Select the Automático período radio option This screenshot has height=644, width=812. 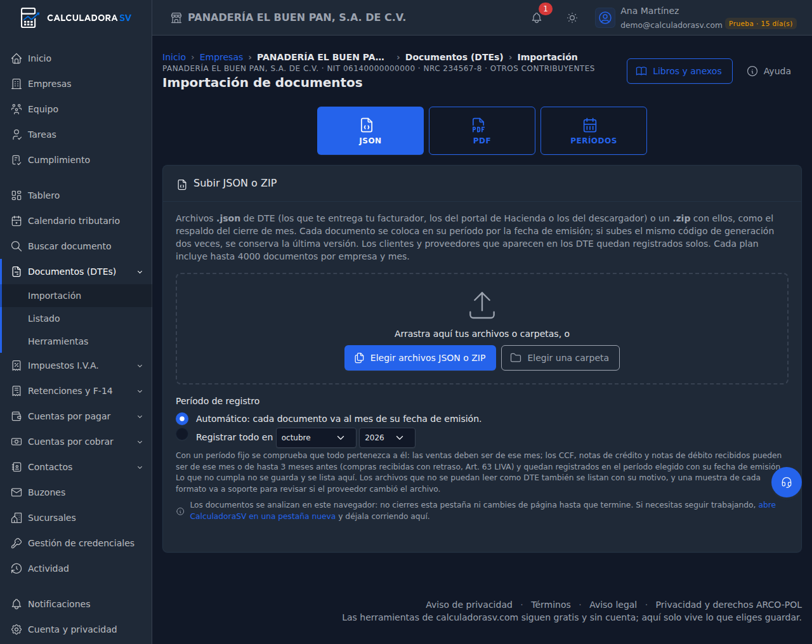click(182, 419)
